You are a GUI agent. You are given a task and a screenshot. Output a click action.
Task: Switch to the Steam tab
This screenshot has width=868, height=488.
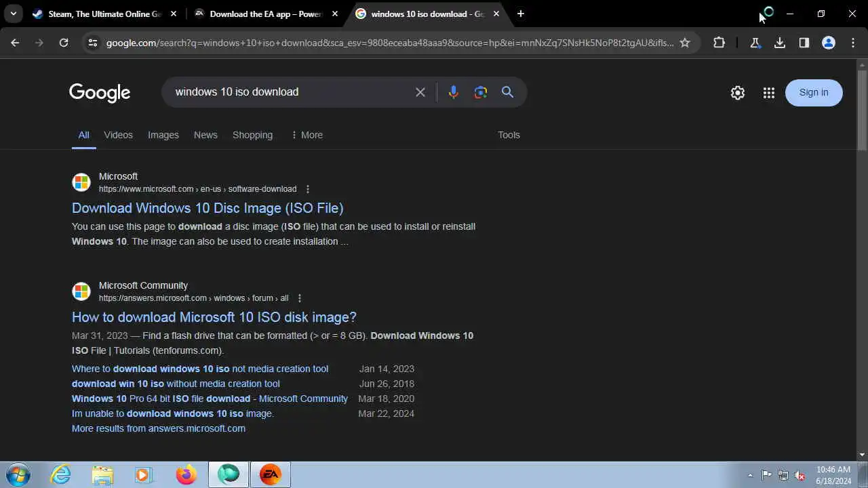point(106,14)
